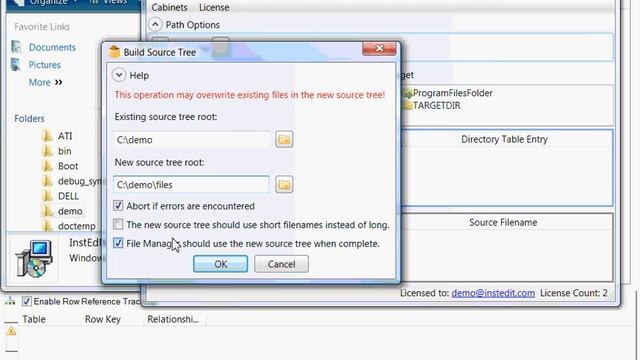Screen dimensions: 640x360
Task: Open the License menu
Action: (214, 7)
